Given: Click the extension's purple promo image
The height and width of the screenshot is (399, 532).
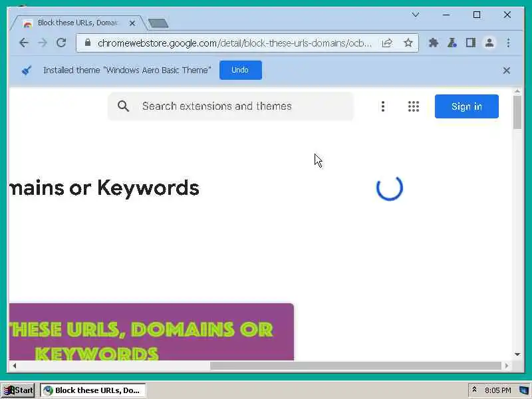Looking at the screenshot, I should 152,332.
